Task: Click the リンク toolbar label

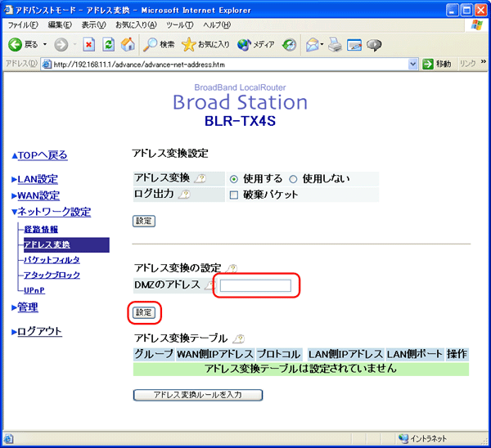Action: [467, 64]
